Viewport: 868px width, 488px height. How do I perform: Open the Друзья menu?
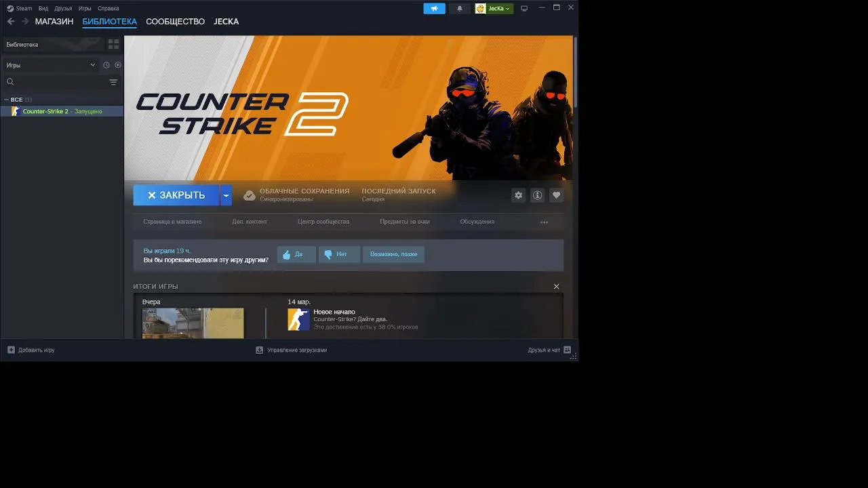(63, 8)
